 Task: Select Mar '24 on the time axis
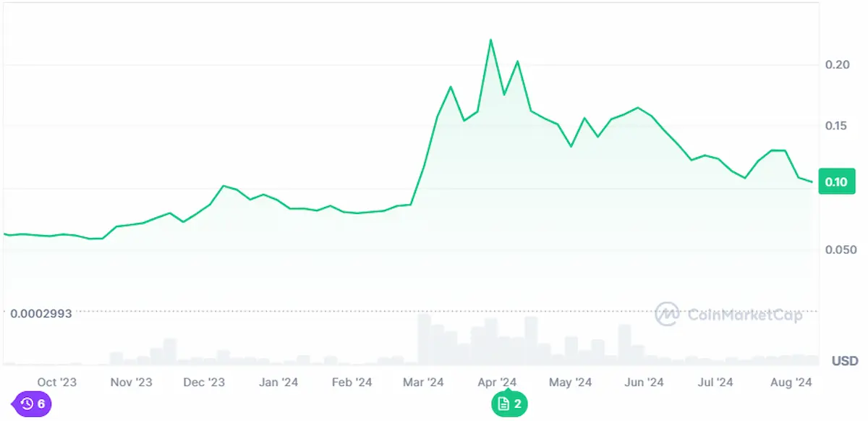424,382
